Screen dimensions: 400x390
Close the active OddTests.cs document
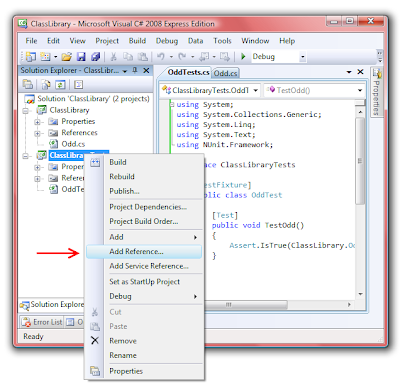(360, 72)
